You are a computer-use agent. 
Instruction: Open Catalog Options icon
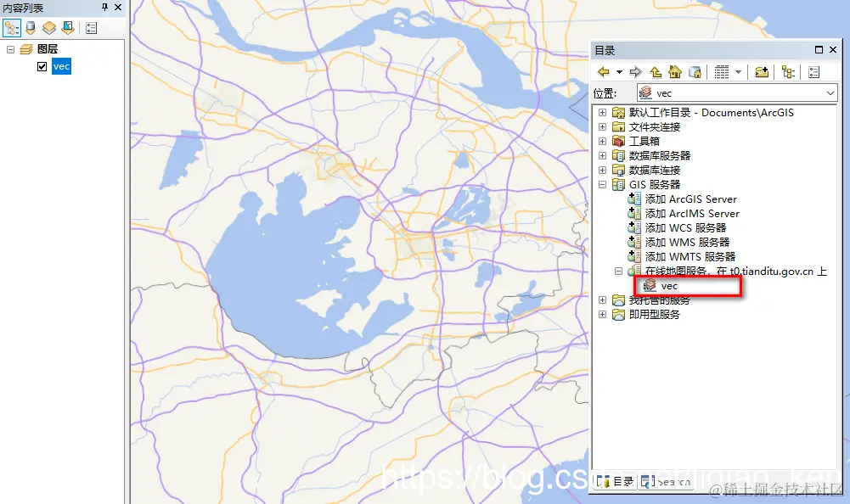813,71
